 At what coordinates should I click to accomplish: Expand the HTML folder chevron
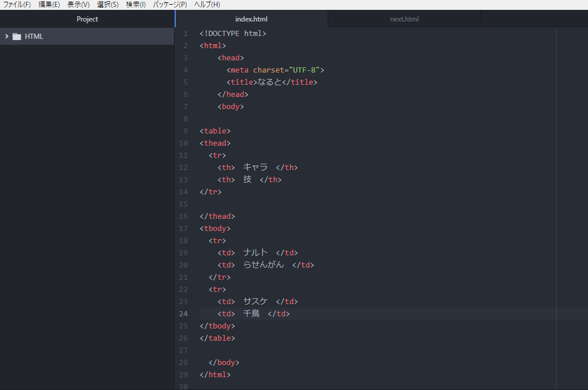pos(7,37)
